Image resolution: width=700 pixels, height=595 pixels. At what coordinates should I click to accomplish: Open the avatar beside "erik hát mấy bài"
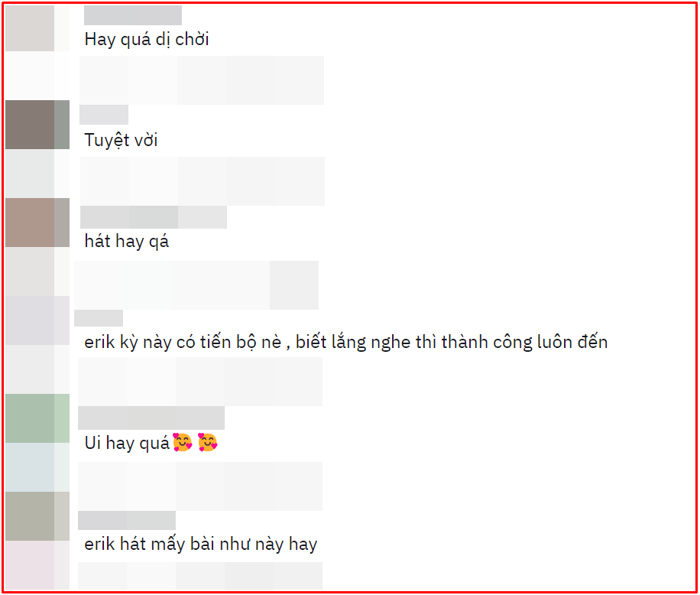coord(37,516)
